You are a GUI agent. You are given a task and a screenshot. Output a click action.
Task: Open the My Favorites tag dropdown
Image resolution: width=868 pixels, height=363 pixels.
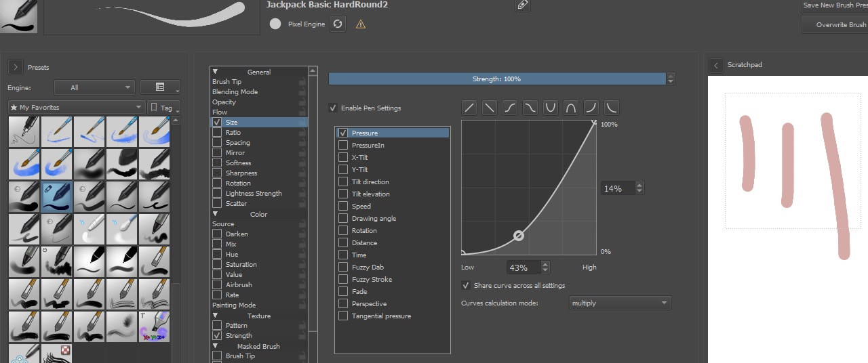[77, 107]
